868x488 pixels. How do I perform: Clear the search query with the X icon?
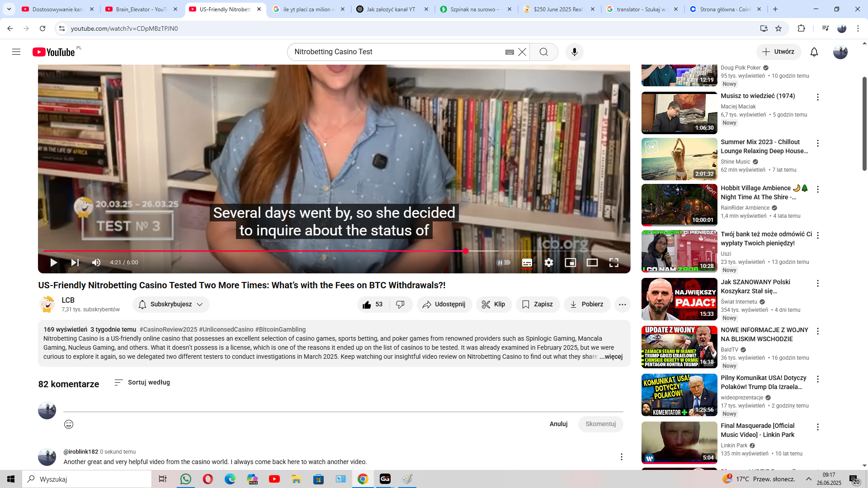coord(522,52)
